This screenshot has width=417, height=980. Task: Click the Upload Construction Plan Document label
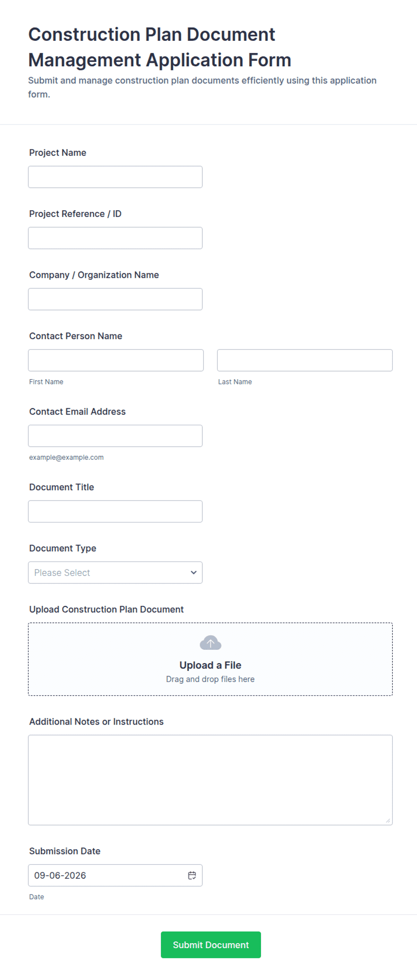pyautogui.click(x=106, y=609)
